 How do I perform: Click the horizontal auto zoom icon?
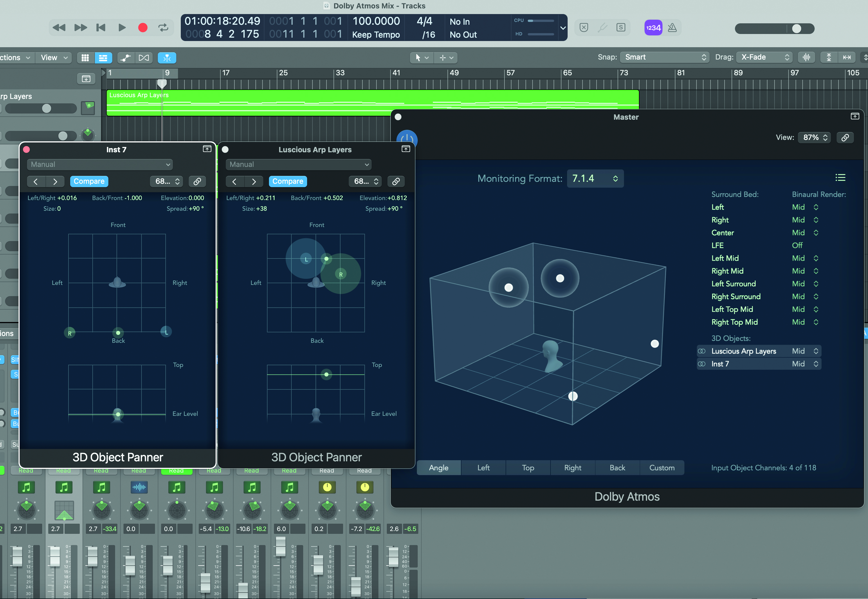tap(847, 57)
